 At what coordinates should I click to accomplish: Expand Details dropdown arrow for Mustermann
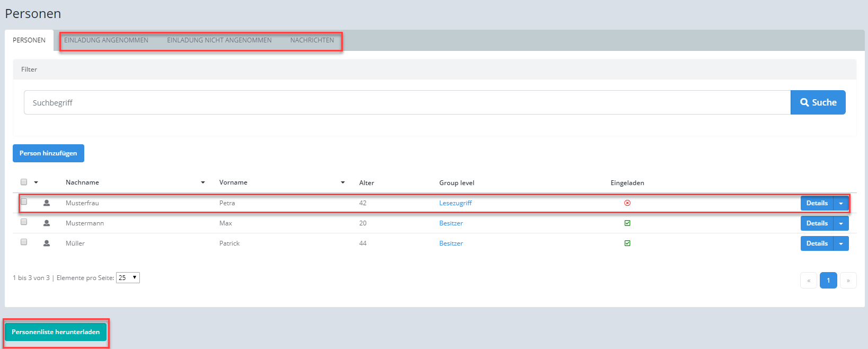841,223
